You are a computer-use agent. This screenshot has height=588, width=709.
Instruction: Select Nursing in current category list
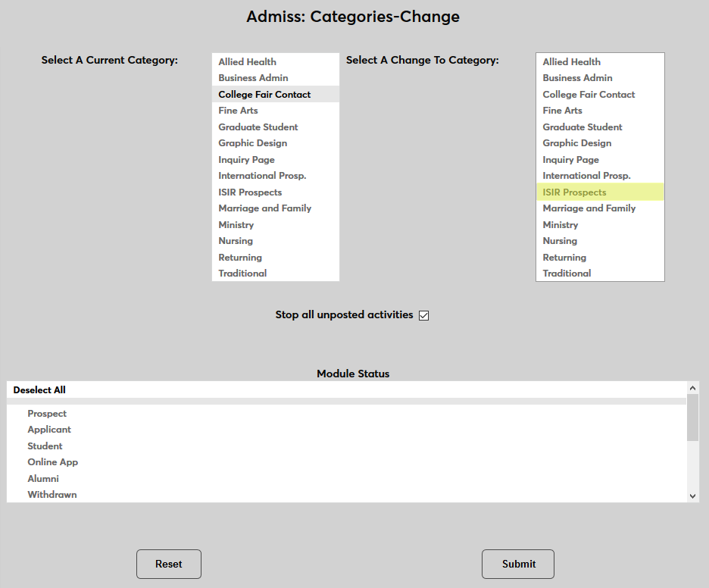point(236,241)
